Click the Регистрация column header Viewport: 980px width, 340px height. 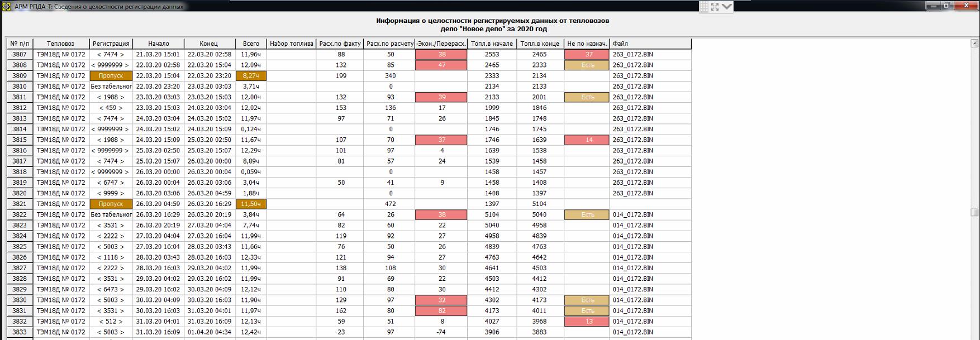[x=111, y=44]
